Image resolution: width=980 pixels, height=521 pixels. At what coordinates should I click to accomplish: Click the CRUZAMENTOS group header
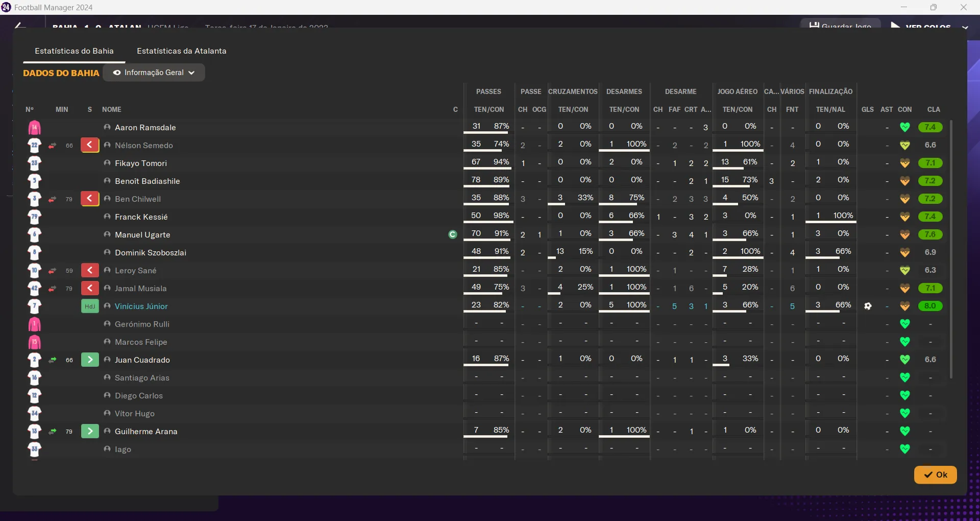pyautogui.click(x=573, y=91)
